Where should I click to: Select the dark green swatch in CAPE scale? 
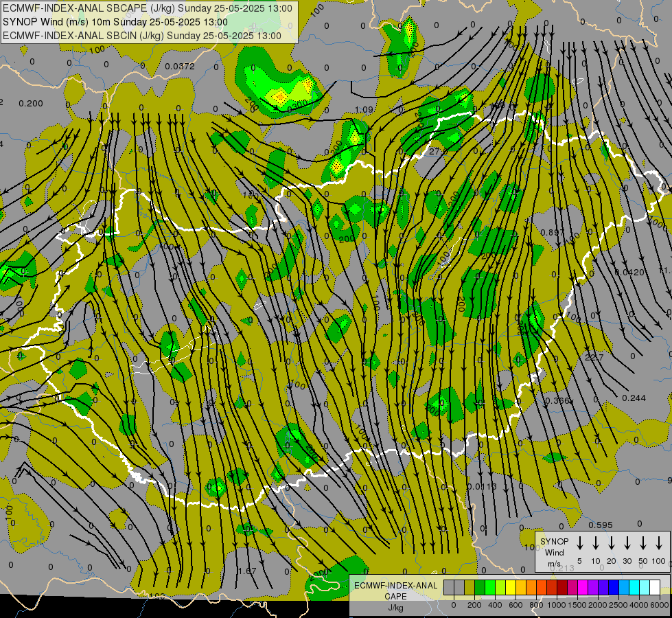[480, 587]
